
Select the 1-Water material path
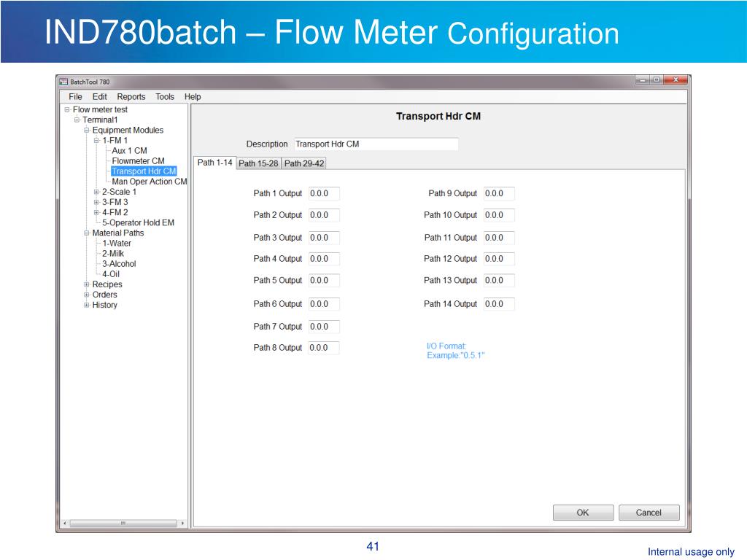[117, 244]
